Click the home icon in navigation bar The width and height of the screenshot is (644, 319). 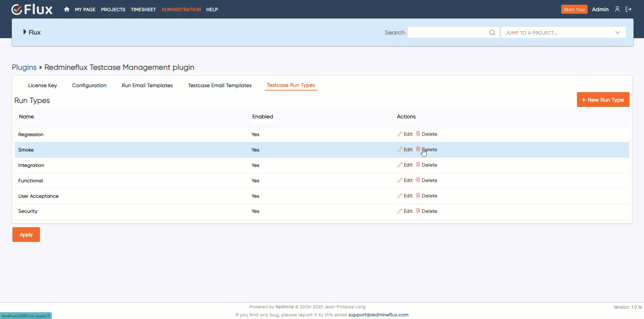pos(67,9)
